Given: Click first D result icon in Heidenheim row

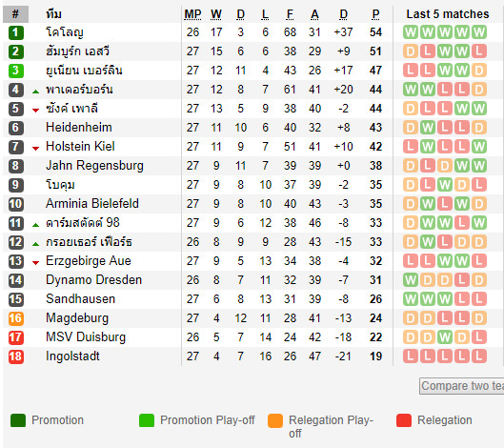Looking at the screenshot, I should 411,128.
